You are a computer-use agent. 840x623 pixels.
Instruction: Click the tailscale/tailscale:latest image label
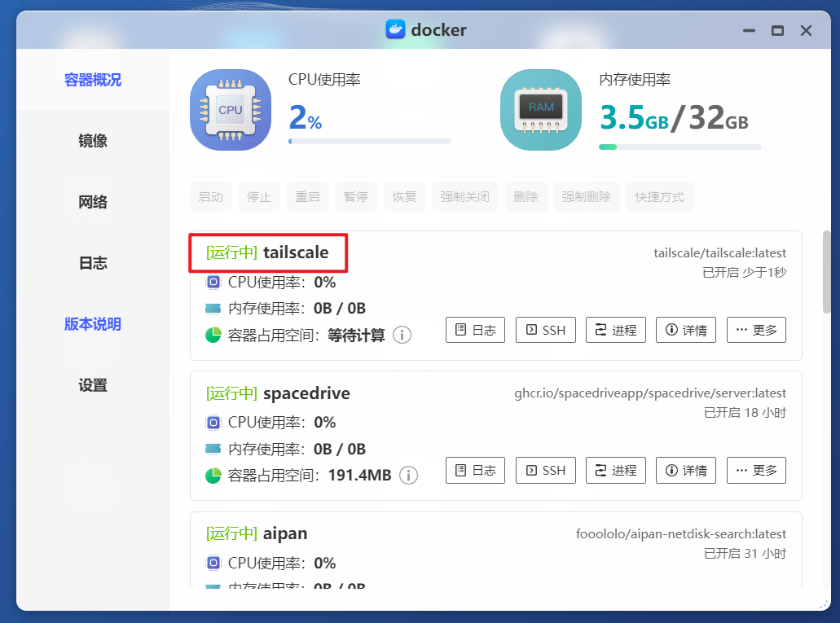[x=720, y=252]
